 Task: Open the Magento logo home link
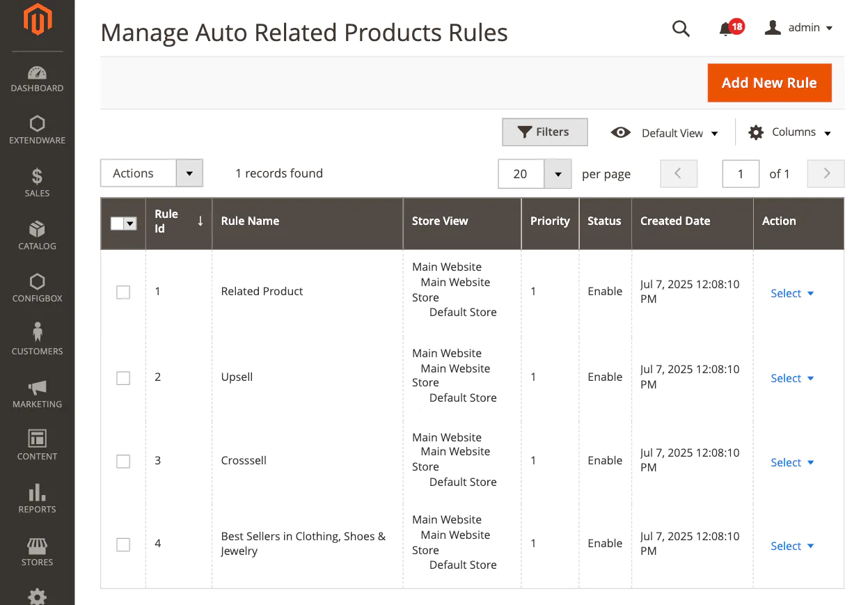click(38, 20)
